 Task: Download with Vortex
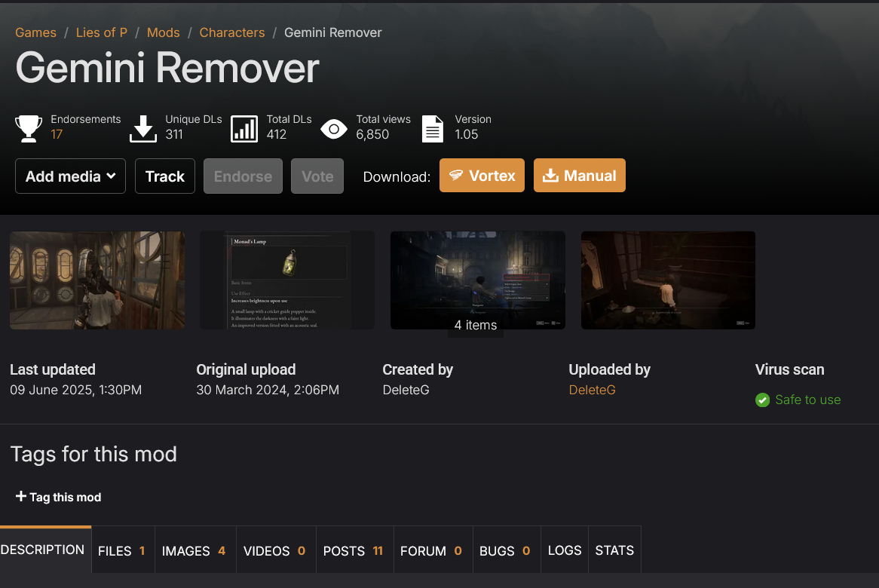482,176
